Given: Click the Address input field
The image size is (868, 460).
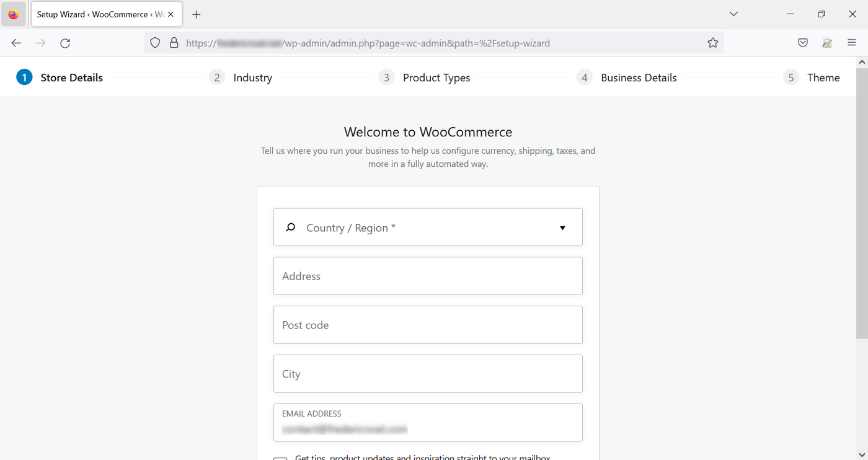Looking at the screenshot, I should click(x=428, y=276).
